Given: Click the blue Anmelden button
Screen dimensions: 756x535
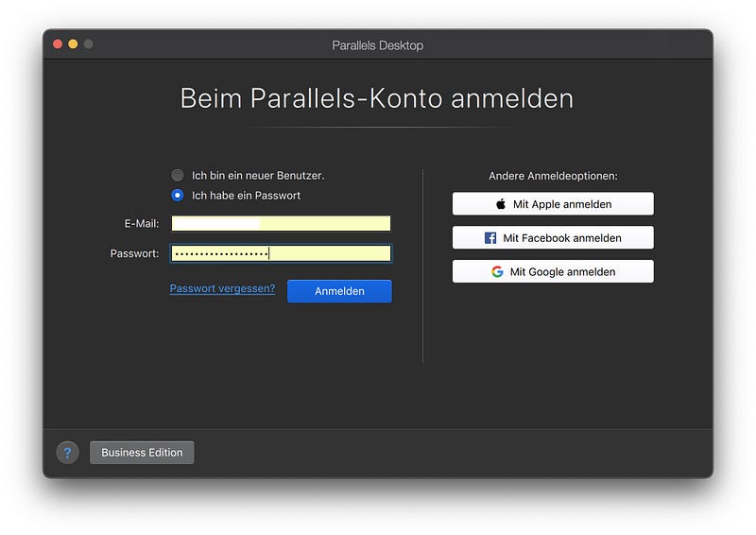Looking at the screenshot, I should point(339,291).
